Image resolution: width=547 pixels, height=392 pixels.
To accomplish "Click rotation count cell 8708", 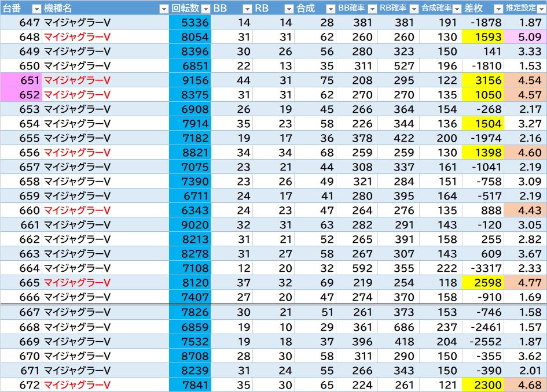I will click(190, 356).
